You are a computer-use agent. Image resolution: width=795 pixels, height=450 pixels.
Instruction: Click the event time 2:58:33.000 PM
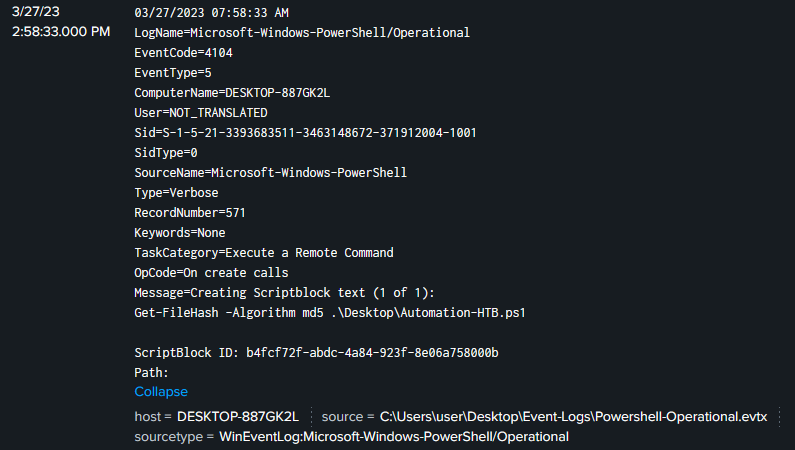coord(62,32)
